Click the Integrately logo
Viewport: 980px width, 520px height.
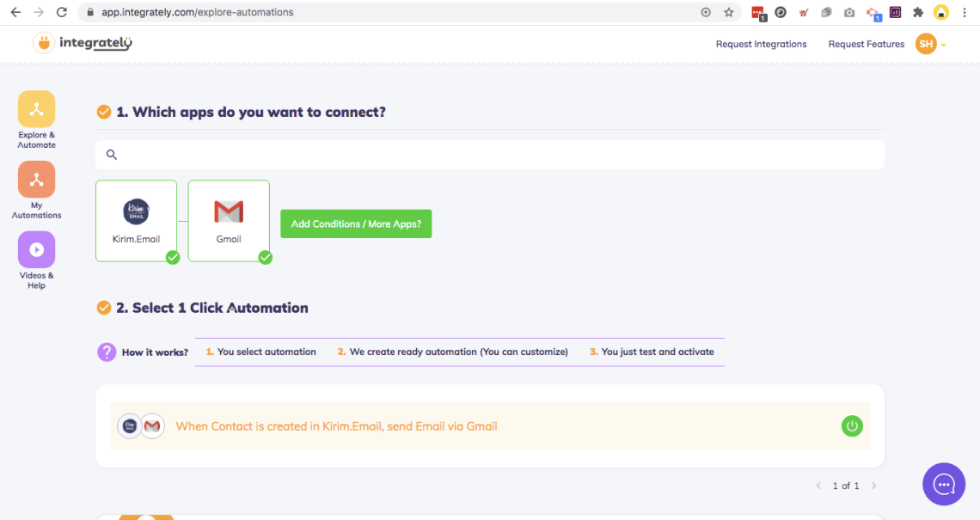coord(83,43)
